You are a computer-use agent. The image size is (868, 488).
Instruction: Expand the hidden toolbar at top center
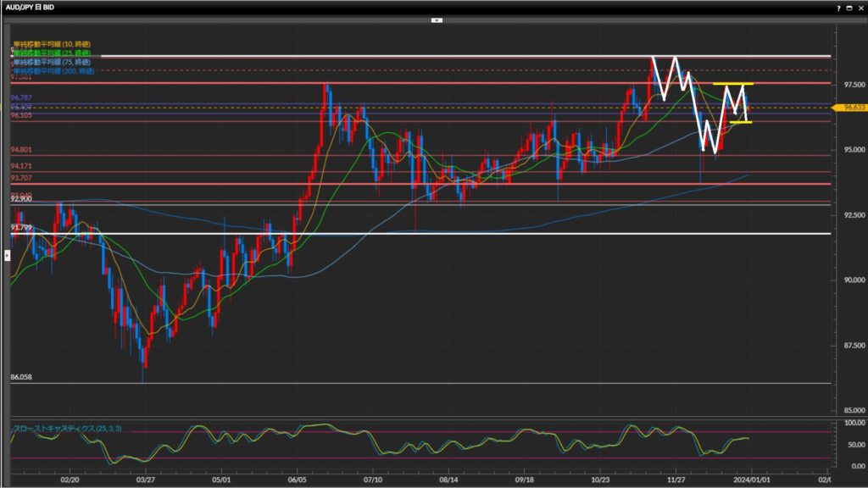click(x=437, y=19)
